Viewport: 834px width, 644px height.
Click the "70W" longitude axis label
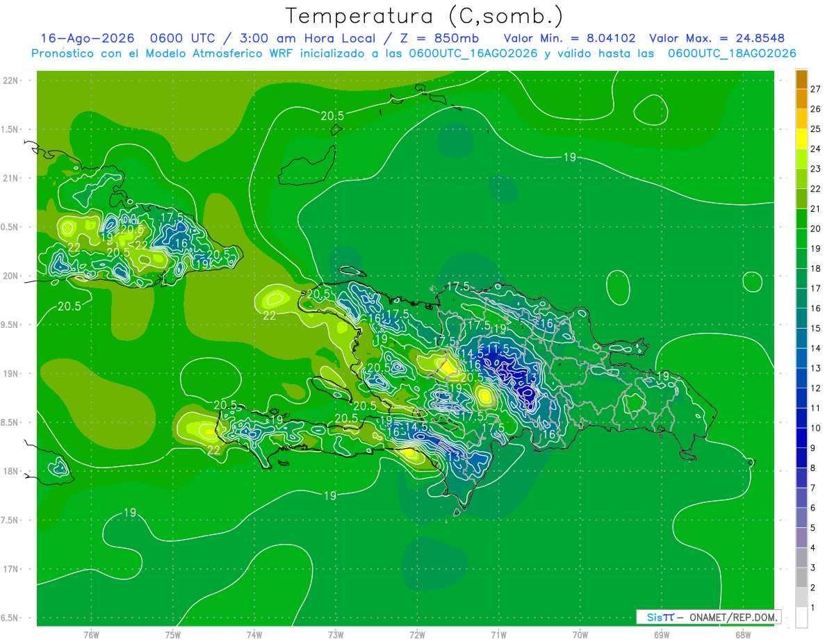tap(580, 634)
